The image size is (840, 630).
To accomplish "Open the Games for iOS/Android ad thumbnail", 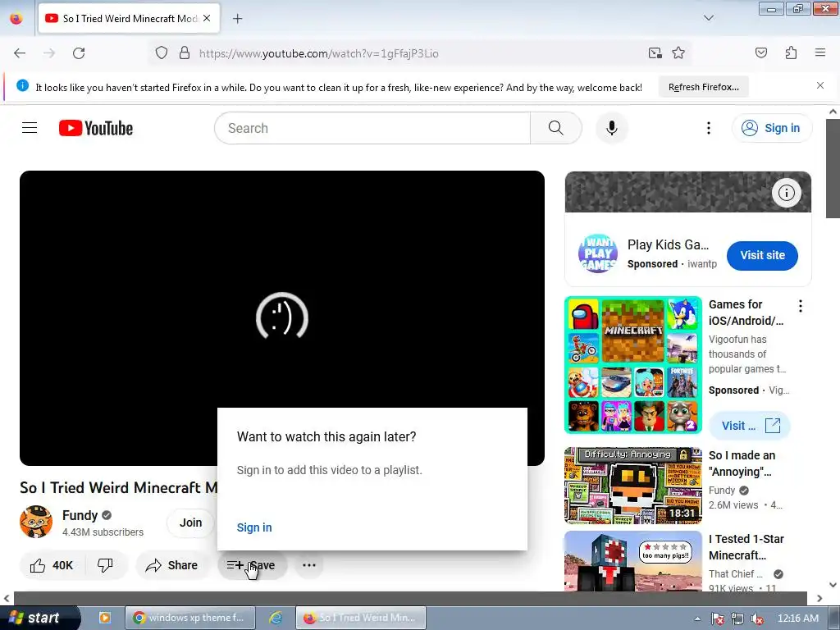I will click(632, 365).
